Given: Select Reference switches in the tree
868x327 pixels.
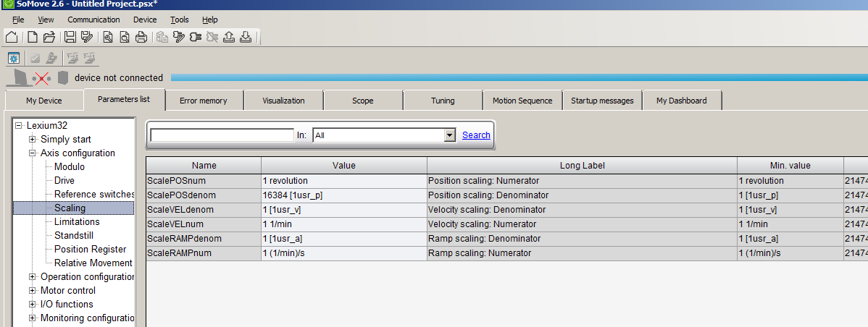Looking at the screenshot, I should (94, 195).
